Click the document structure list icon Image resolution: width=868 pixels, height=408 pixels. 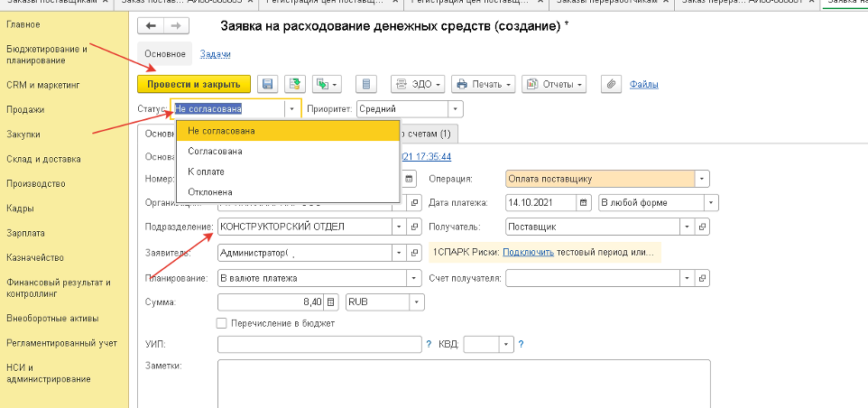[x=366, y=84]
